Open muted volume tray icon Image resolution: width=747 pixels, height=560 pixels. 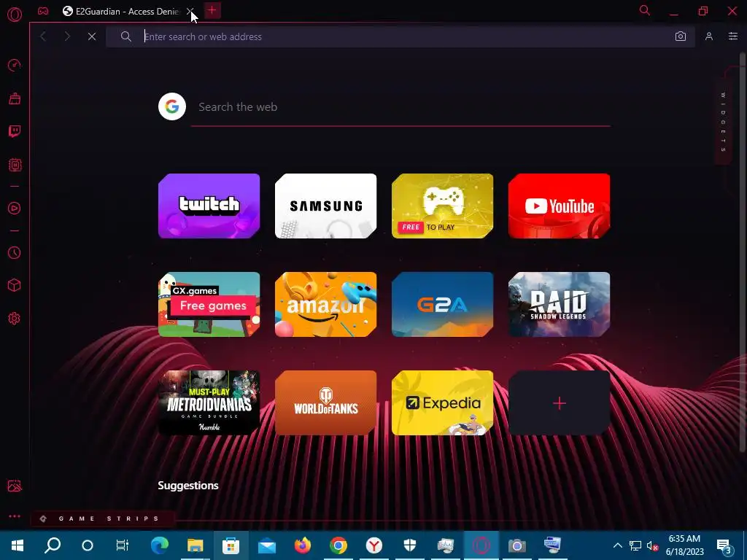pos(651,545)
